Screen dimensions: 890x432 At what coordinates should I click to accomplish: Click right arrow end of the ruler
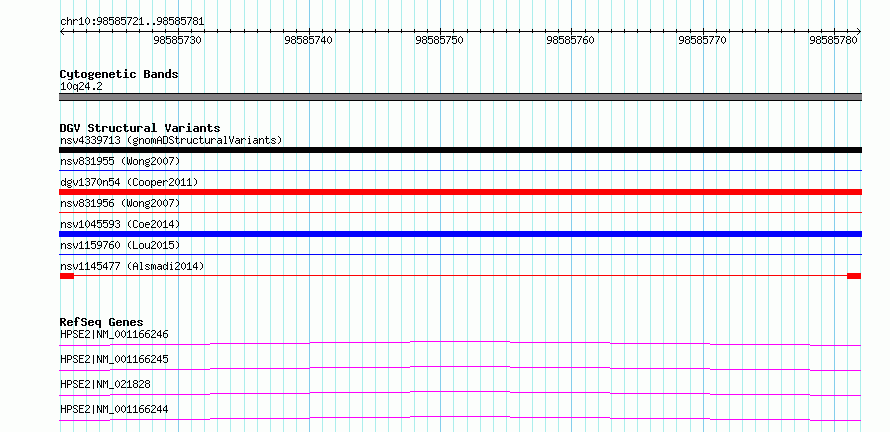pos(858,32)
